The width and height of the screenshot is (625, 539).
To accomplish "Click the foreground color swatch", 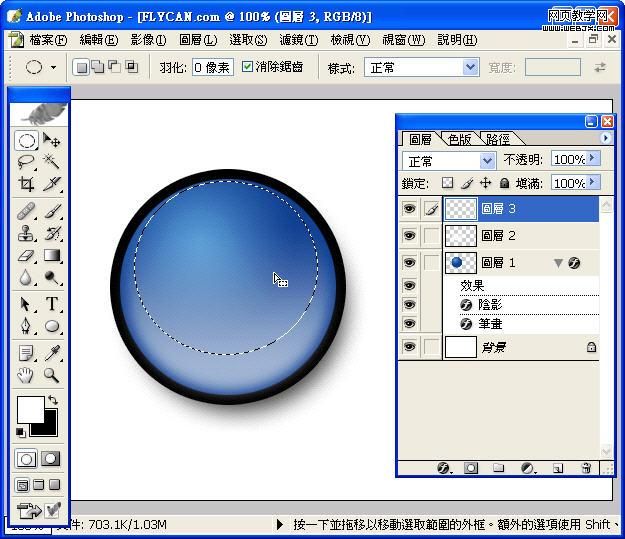I will (x=30, y=409).
